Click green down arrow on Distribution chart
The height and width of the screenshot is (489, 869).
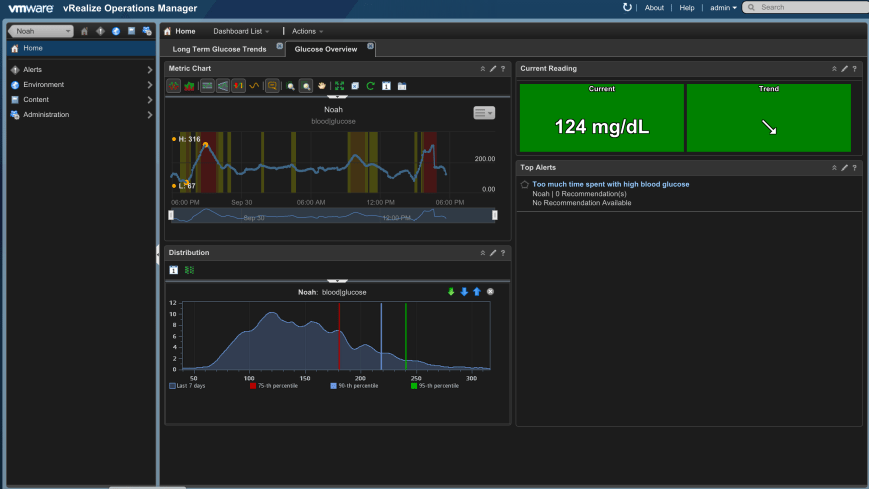coord(451,292)
